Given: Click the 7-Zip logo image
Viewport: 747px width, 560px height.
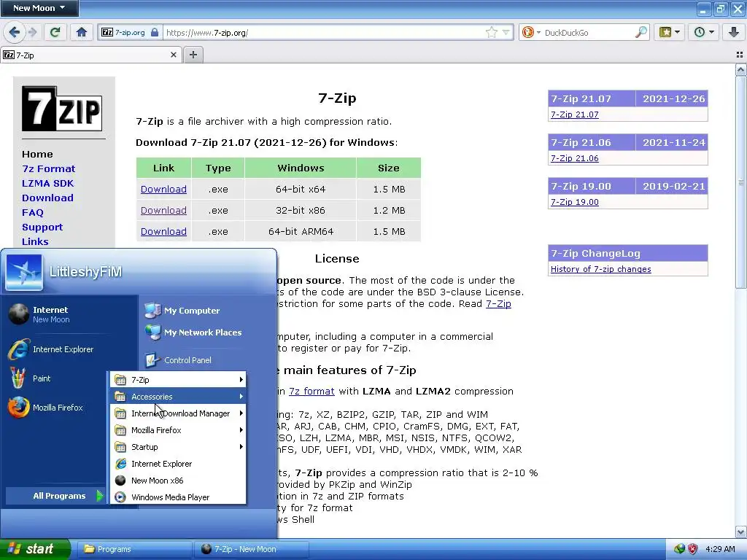Looking at the screenshot, I should pos(62,109).
